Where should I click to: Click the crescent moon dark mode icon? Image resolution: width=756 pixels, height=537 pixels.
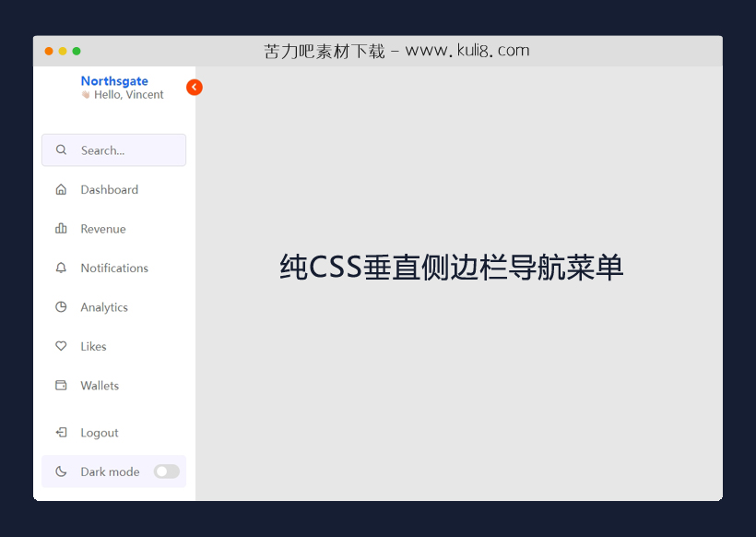(x=60, y=471)
